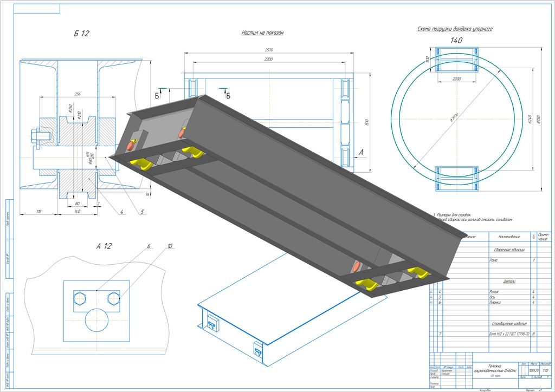Click position callout "4" in section Б
The height and width of the screenshot is (392, 555).
(x=122, y=212)
